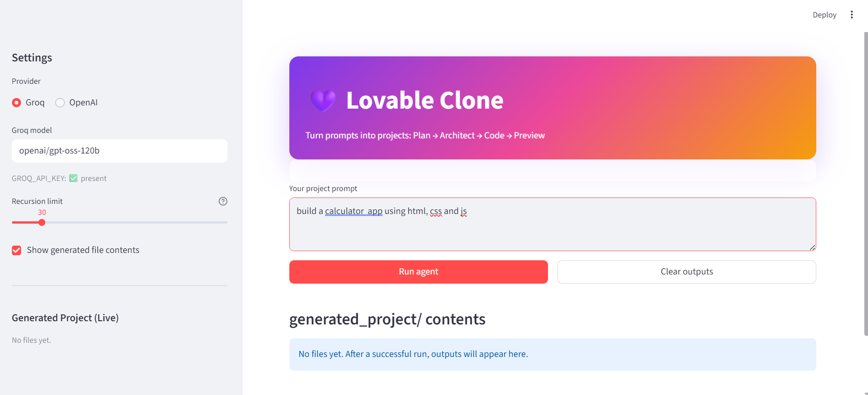Select the Groq provider radio button
This screenshot has height=395, width=868.
click(x=16, y=102)
